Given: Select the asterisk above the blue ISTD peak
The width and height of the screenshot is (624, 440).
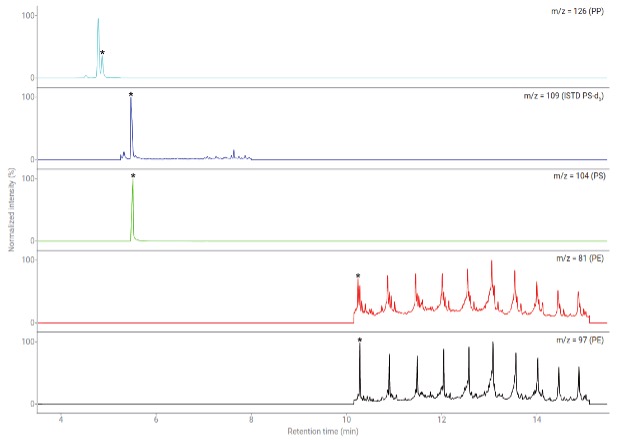Looking at the screenshot, I should click(x=131, y=96).
